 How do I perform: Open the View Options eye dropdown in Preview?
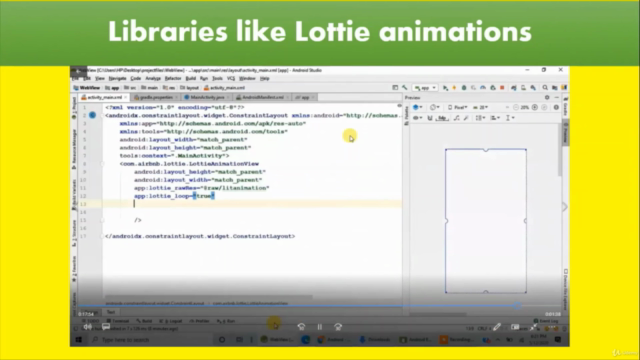click(x=418, y=118)
